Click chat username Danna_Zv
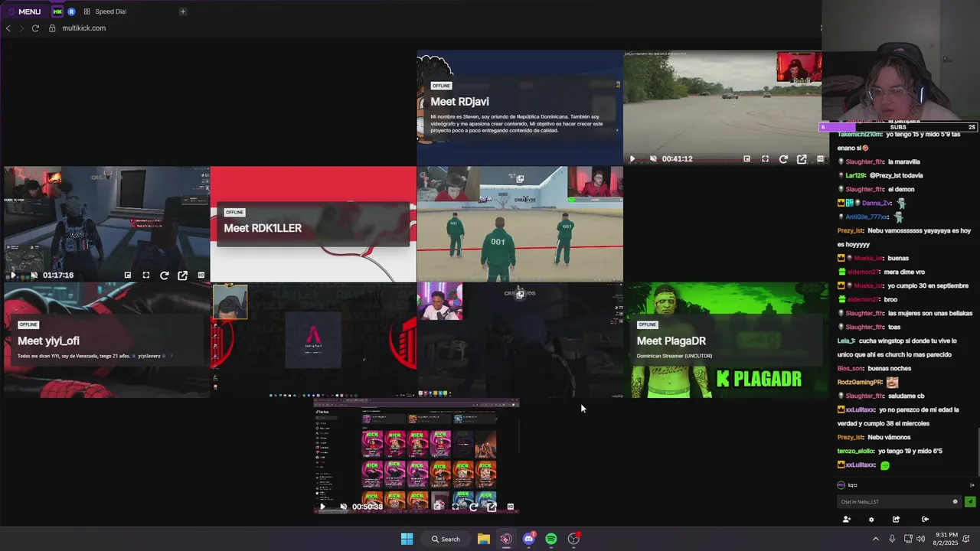 [x=877, y=203]
